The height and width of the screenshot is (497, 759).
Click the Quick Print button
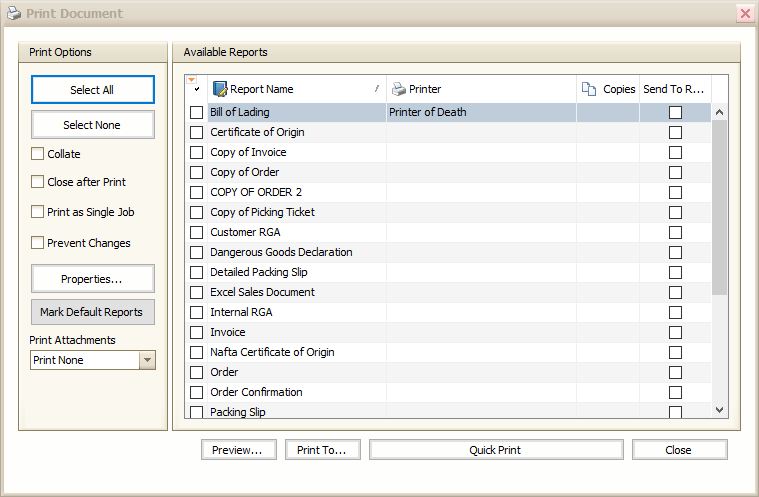495,450
